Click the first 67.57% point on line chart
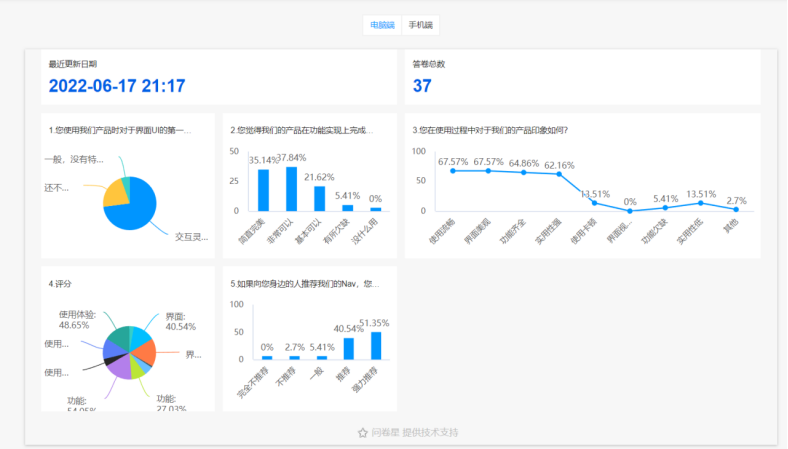Screen dimensions: 788x449 (x=453, y=171)
